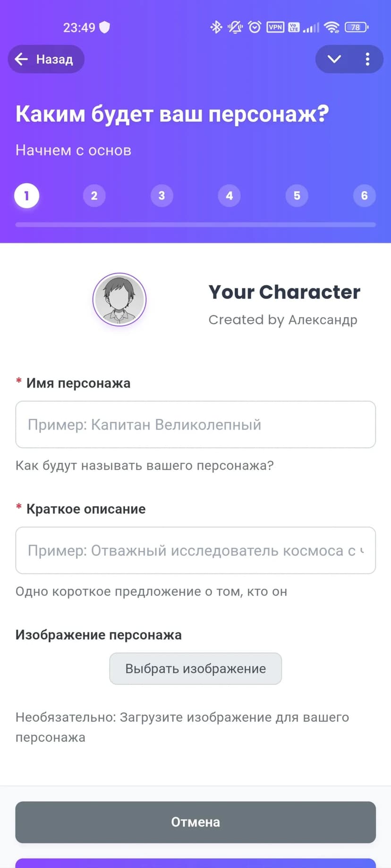The height and width of the screenshot is (868, 391).
Task: Tap the VPN status bar icon
Action: 275,27
